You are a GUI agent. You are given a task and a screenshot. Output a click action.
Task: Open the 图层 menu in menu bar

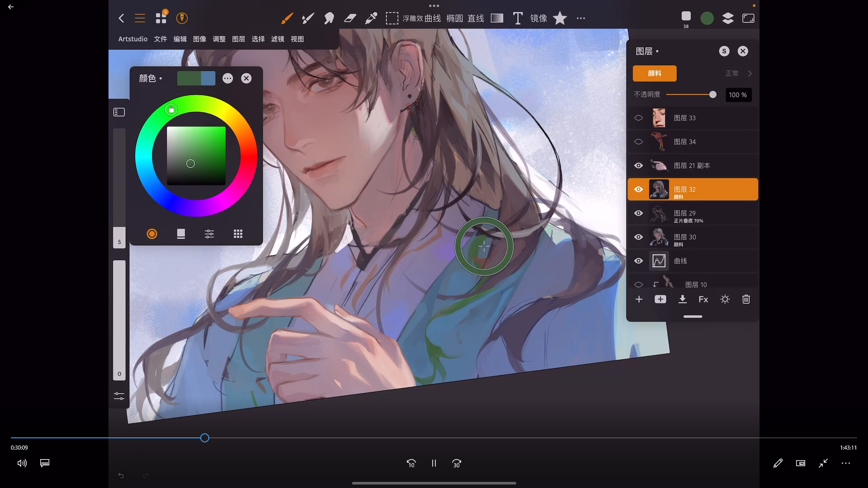pyautogui.click(x=238, y=39)
